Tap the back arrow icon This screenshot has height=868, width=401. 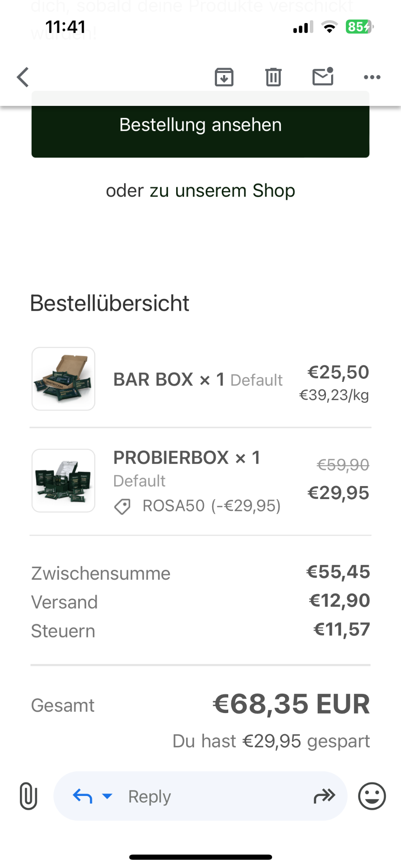point(23,77)
